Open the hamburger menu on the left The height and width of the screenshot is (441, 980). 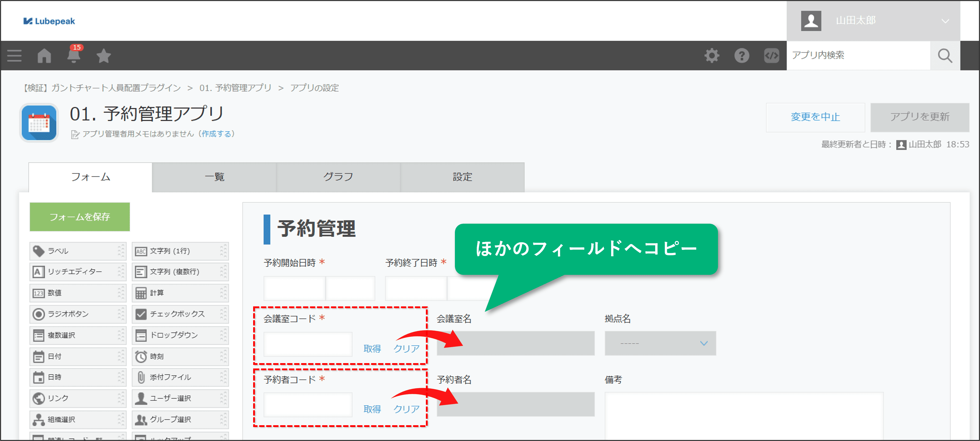pyautogui.click(x=14, y=55)
